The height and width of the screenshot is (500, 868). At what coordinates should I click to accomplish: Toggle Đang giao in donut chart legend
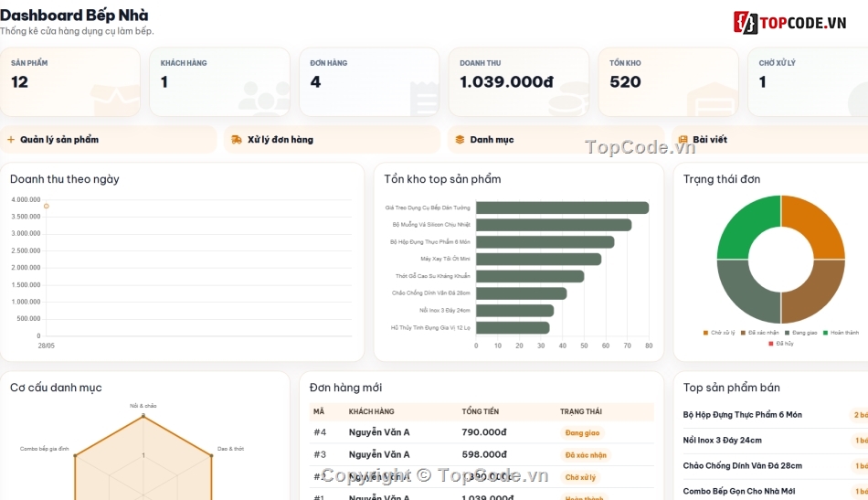click(x=800, y=333)
